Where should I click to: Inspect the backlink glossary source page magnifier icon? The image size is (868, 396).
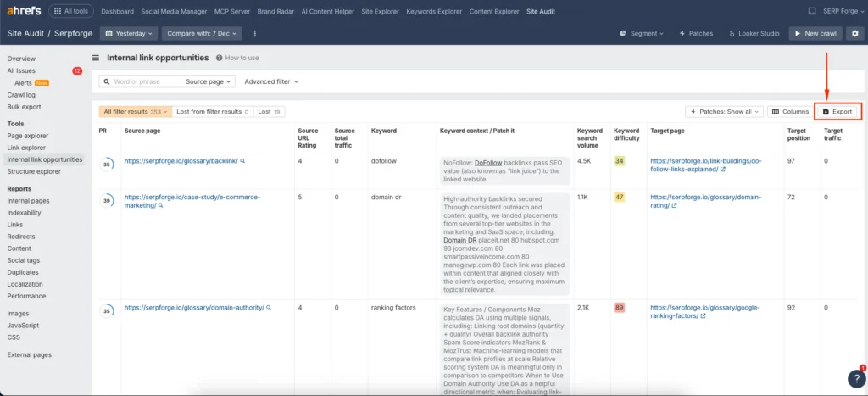[x=242, y=159]
